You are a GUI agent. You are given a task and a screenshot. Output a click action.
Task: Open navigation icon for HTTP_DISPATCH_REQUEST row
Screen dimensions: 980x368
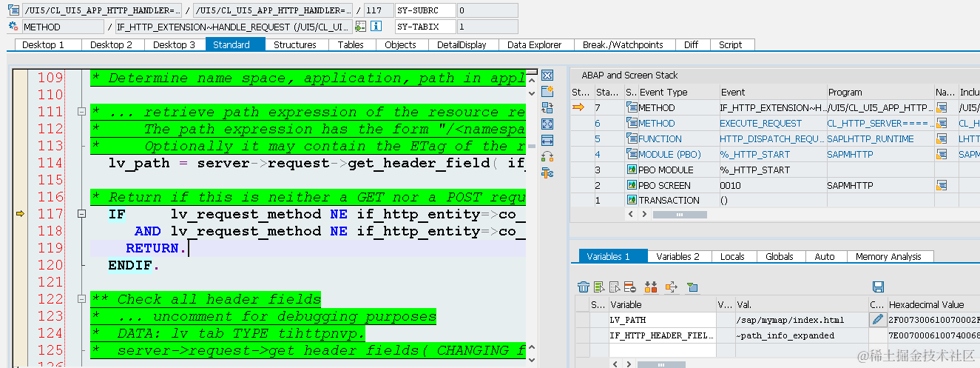point(942,139)
